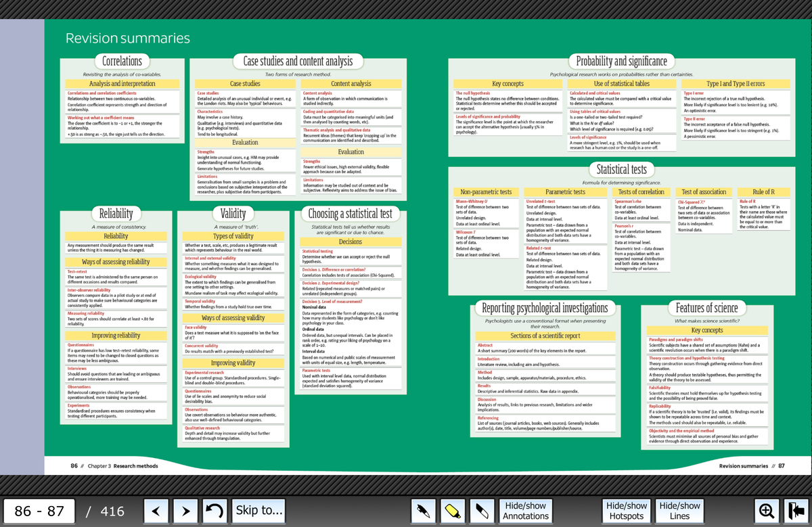The image size is (812, 527).
Task: Click the 'Decisions' subheading
Action: [x=350, y=242]
